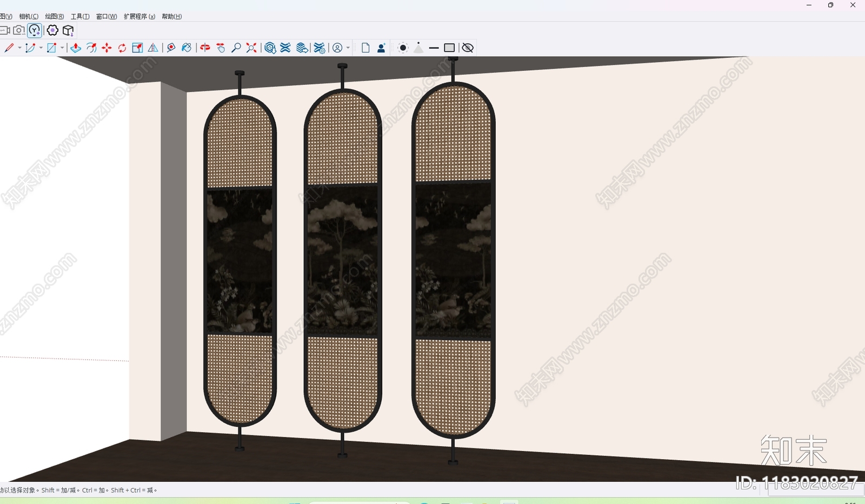
Task: Activate the Follow Me tool
Action: [x=91, y=48]
